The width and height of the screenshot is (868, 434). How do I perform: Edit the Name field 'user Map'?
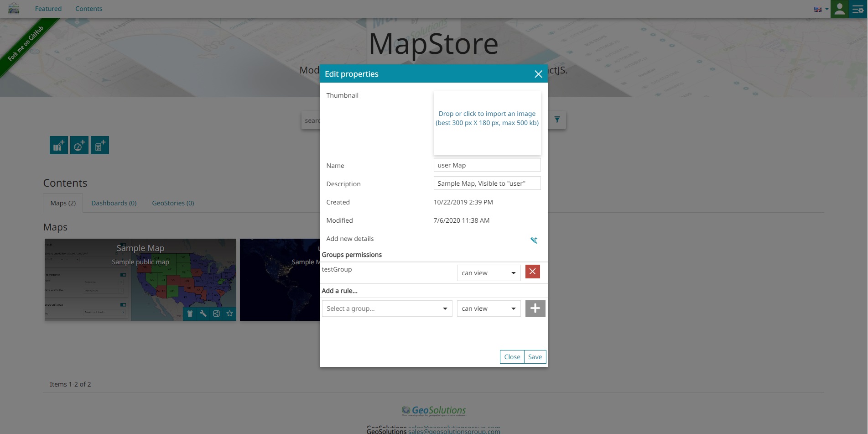pos(487,165)
